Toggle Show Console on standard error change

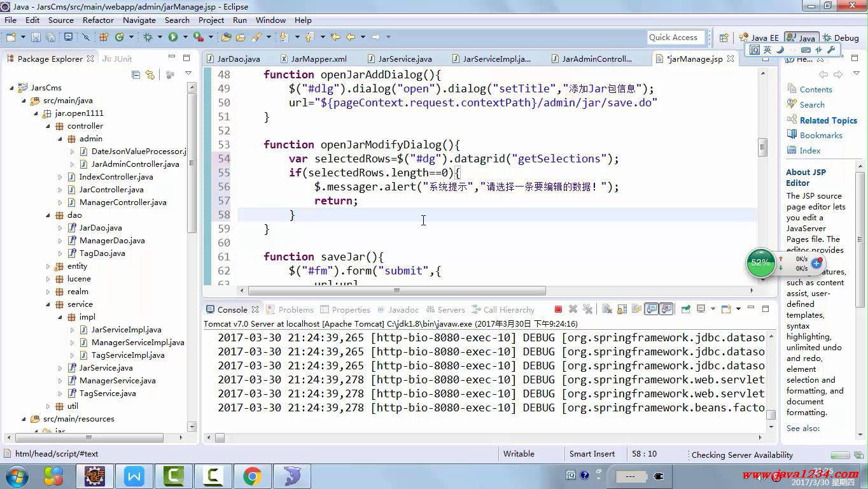(x=666, y=309)
